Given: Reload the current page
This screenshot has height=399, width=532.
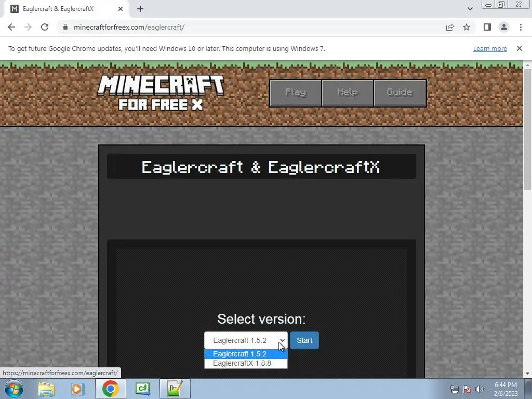Looking at the screenshot, I should pos(45,27).
